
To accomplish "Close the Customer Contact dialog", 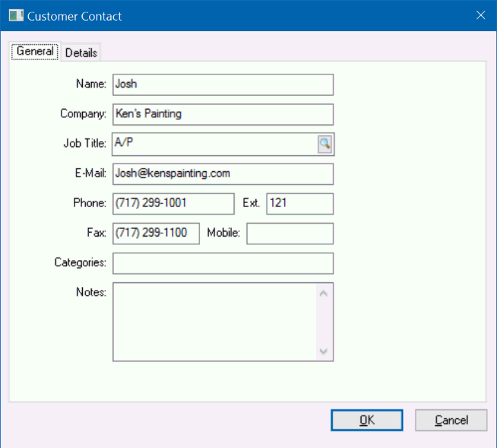I will coord(480,15).
